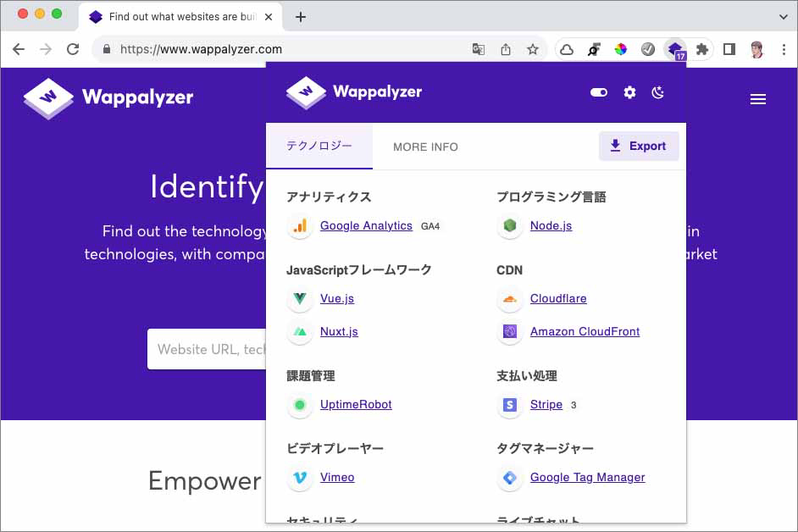Click the Google Tag Manager diamond icon

tap(509, 478)
